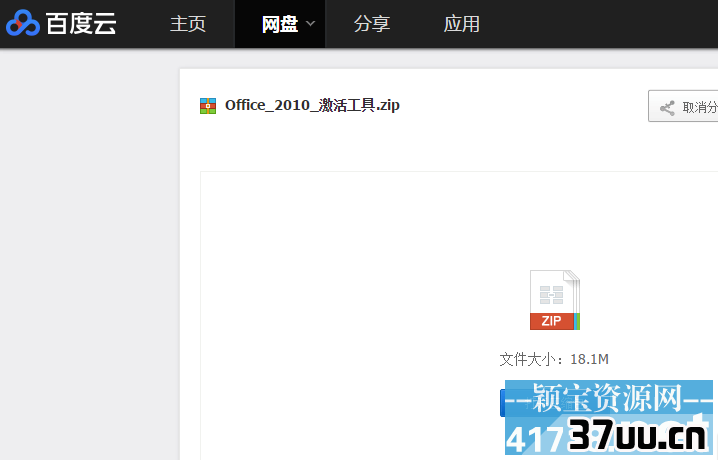Click the large ZIP file thumbnail

tap(555, 300)
